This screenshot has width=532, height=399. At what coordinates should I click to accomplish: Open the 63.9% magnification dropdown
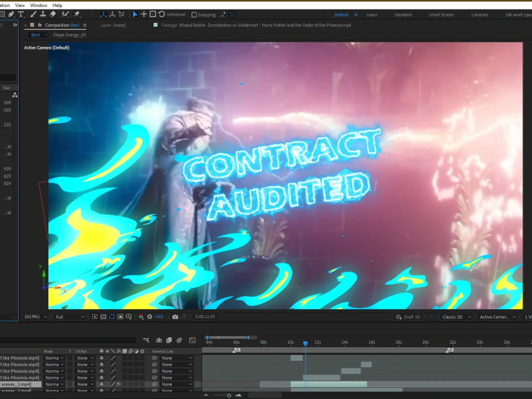click(x=35, y=317)
